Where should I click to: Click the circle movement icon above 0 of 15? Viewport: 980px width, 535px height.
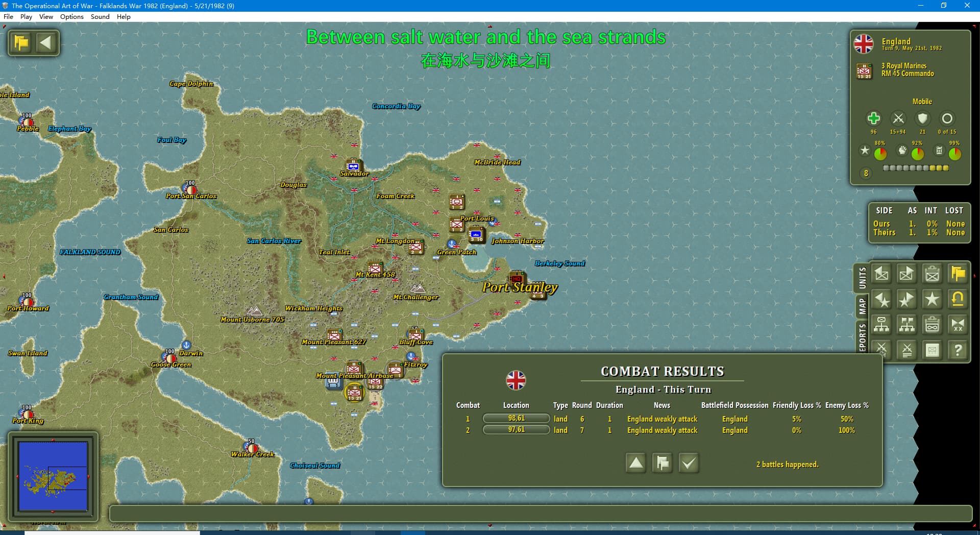(x=947, y=118)
